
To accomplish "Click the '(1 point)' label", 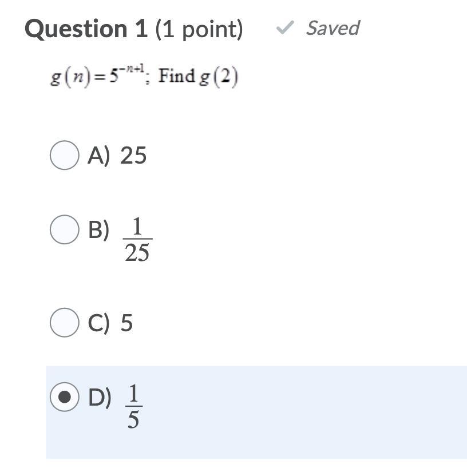I will (x=199, y=29).
